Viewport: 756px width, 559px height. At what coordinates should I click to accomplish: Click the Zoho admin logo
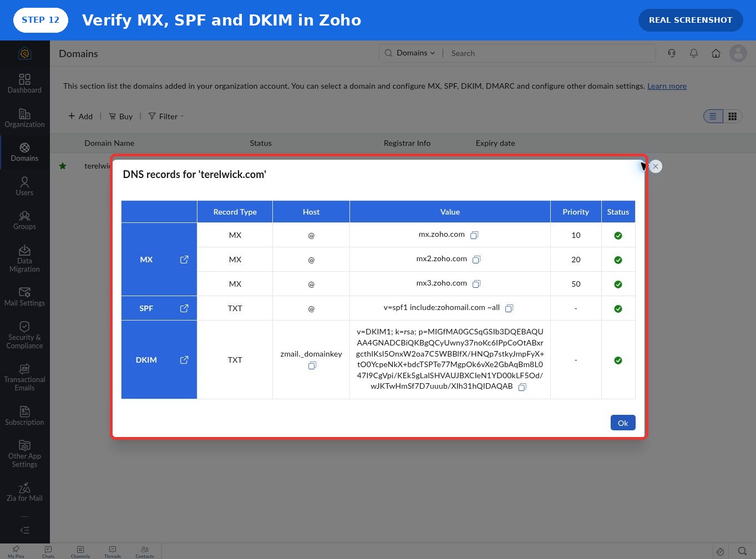(24, 53)
